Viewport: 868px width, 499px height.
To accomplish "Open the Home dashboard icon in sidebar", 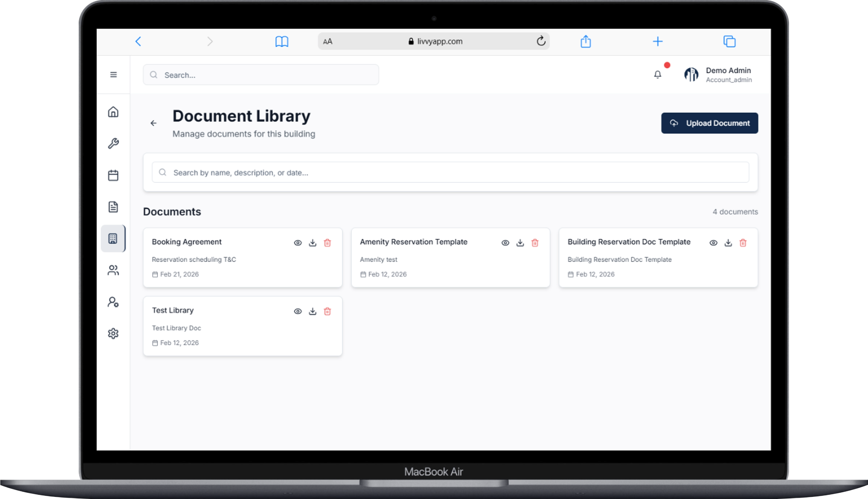I will pyautogui.click(x=113, y=112).
